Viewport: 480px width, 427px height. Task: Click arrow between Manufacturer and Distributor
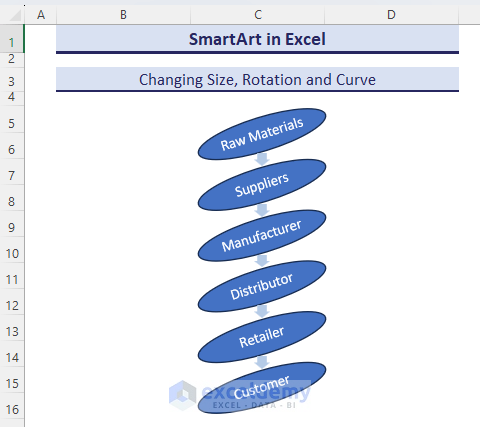tap(262, 261)
